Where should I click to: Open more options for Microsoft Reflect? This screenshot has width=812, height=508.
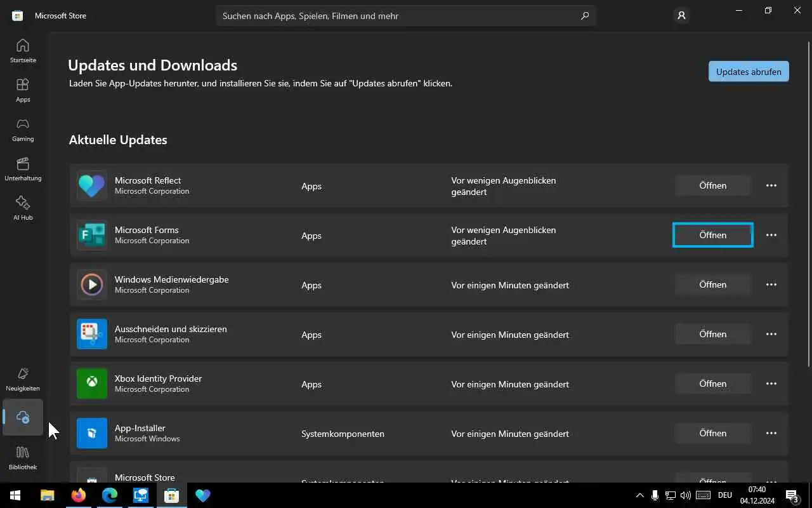(771, 185)
